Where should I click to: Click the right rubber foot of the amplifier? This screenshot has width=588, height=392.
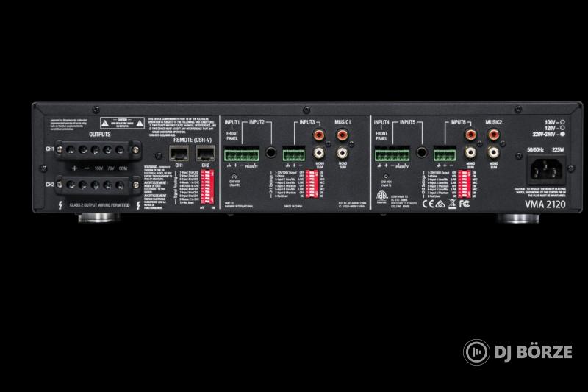click(518, 218)
